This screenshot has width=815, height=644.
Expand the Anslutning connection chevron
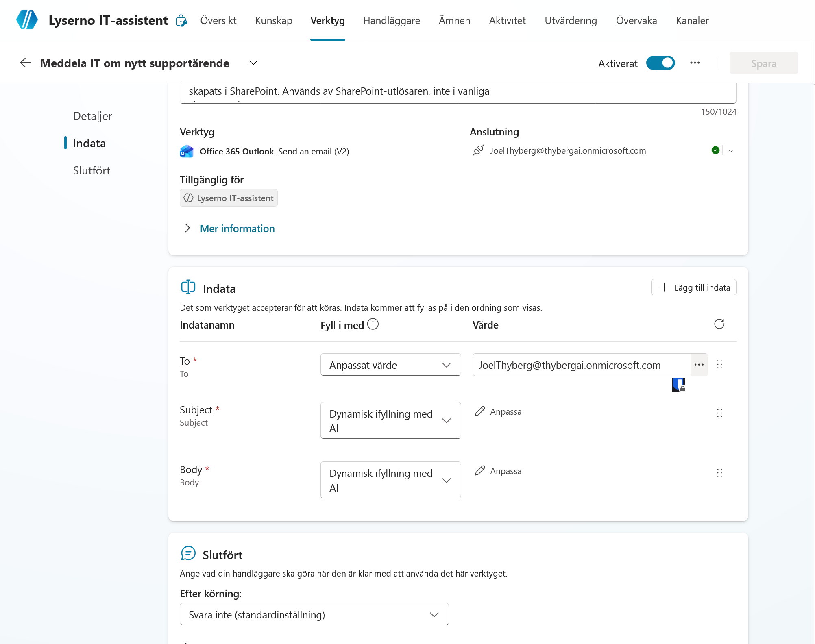[730, 151]
